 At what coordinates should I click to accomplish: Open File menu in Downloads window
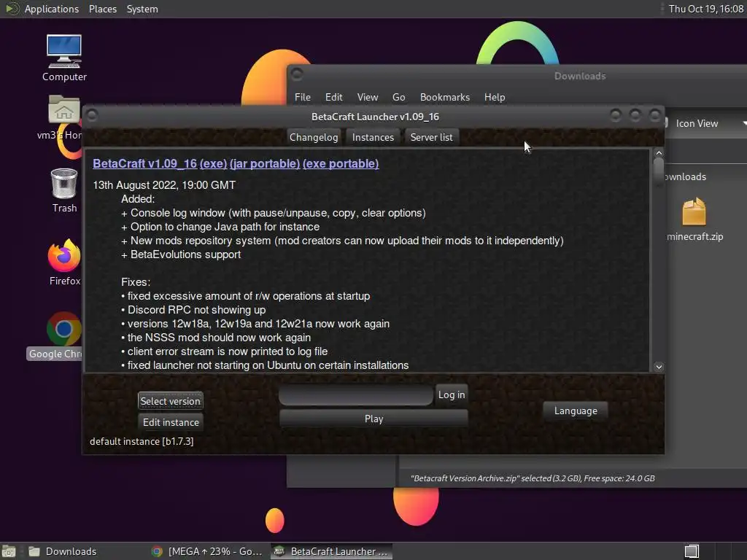coord(303,97)
